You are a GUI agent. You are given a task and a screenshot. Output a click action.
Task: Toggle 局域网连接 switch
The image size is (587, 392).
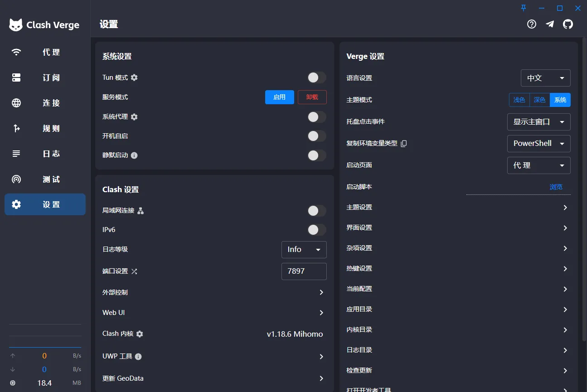pyautogui.click(x=317, y=211)
